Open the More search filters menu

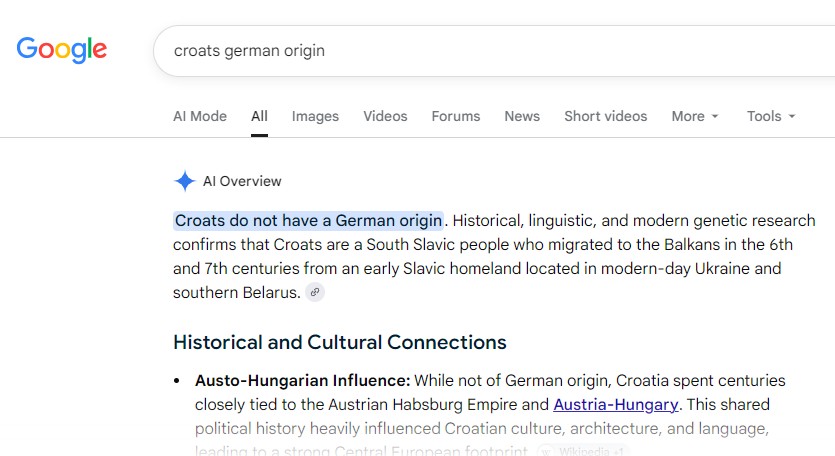(695, 116)
